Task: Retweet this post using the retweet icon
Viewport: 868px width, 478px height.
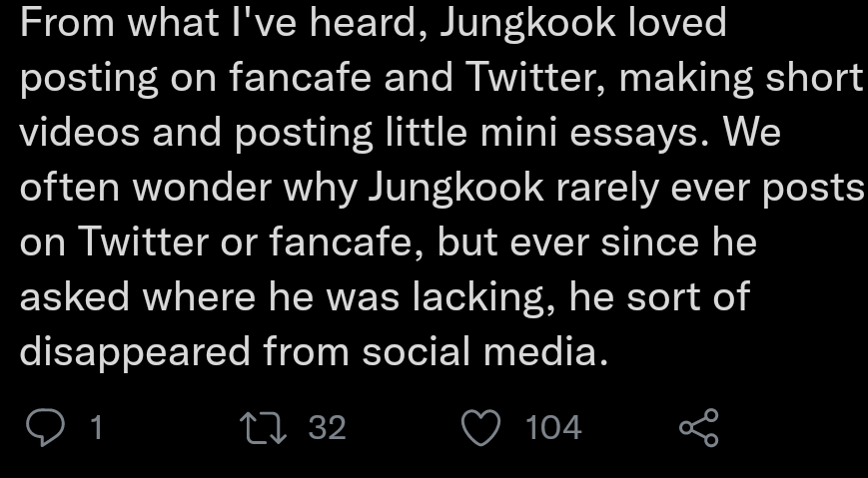Action: point(267,427)
